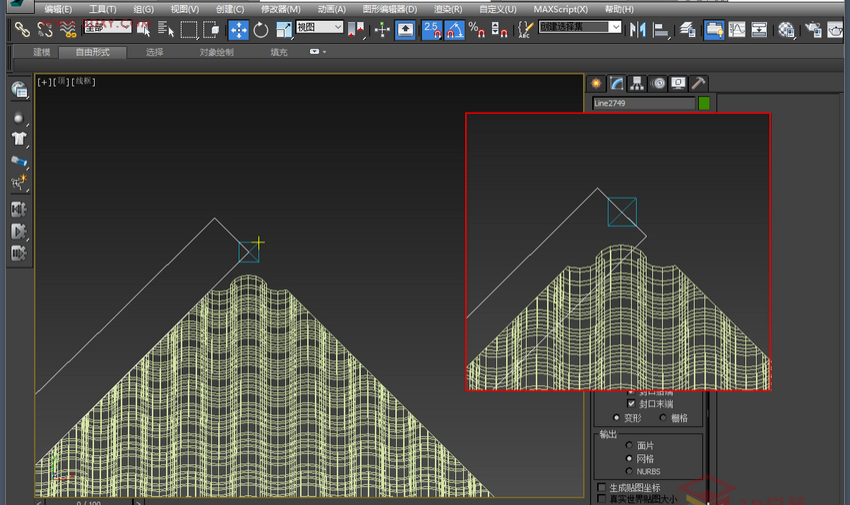Toggle the Window/Crossing selection icon
Screen dimensions: 850x505
click(x=211, y=30)
